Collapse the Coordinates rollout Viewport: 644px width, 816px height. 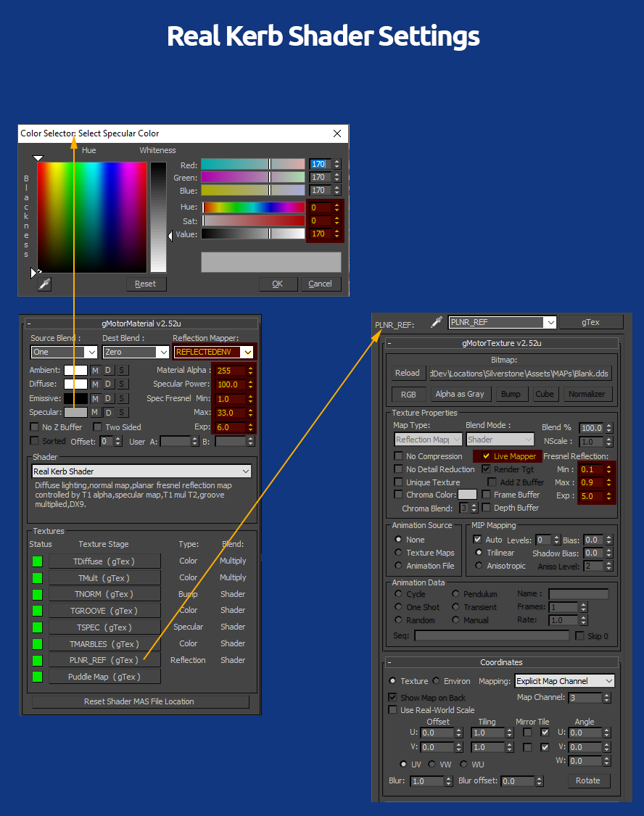389,662
